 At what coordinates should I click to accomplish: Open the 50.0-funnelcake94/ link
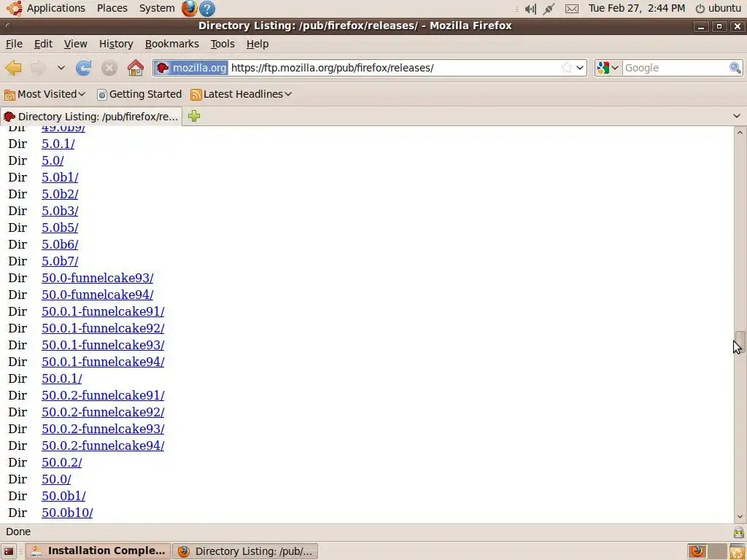(x=98, y=295)
